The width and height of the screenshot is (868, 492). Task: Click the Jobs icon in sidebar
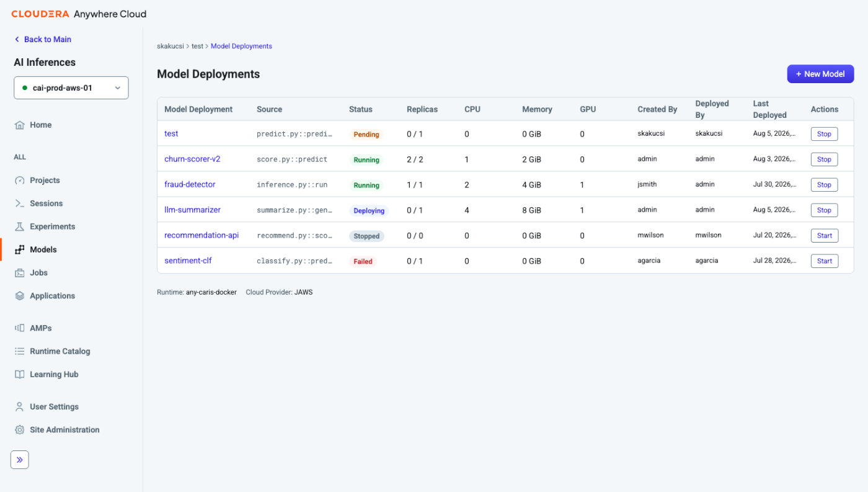click(x=19, y=273)
